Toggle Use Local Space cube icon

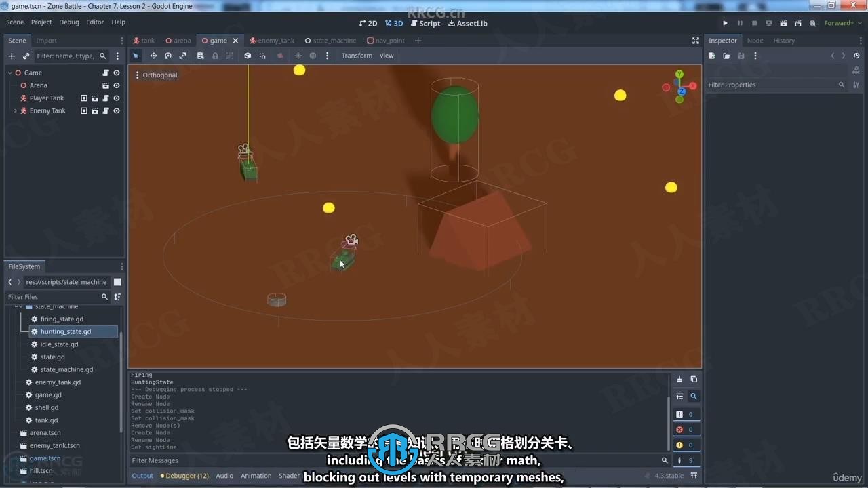tap(248, 56)
